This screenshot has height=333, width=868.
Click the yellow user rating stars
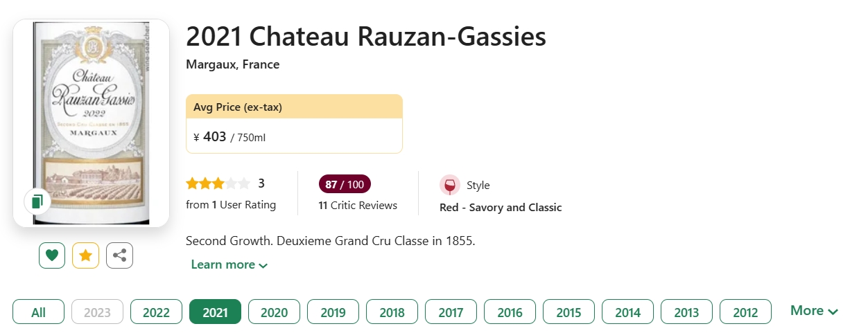(x=218, y=183)
